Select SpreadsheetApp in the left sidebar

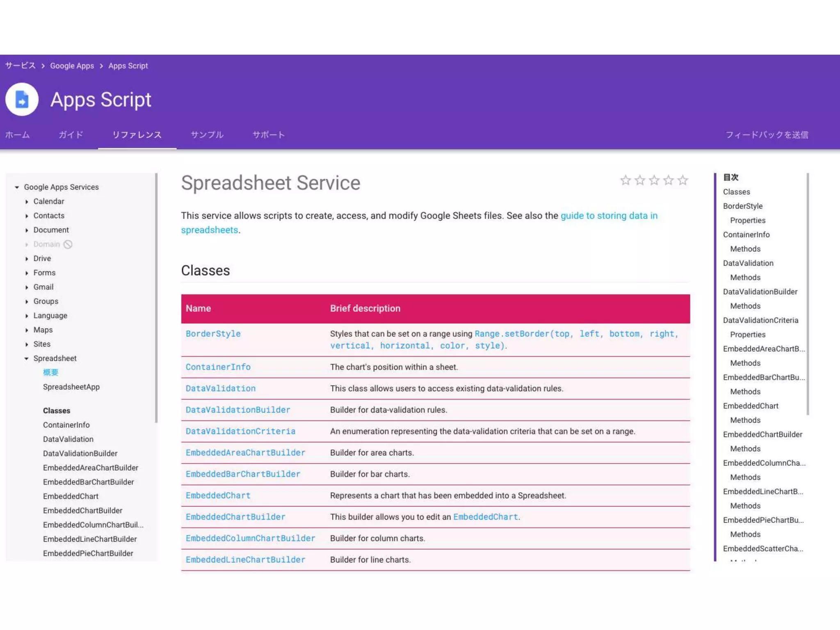click(71, 387)
